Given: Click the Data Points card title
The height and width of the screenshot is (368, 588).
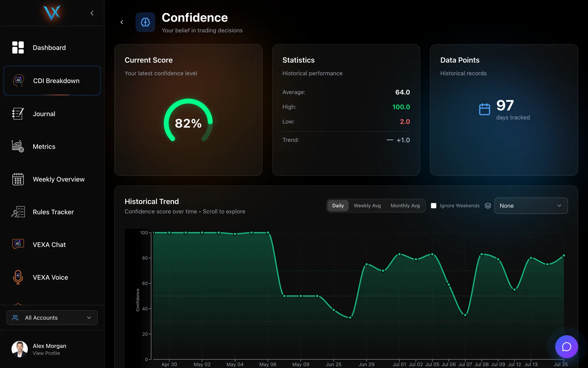Looking at the screenshot, I should pyautogui.click(x=460, y=60).
